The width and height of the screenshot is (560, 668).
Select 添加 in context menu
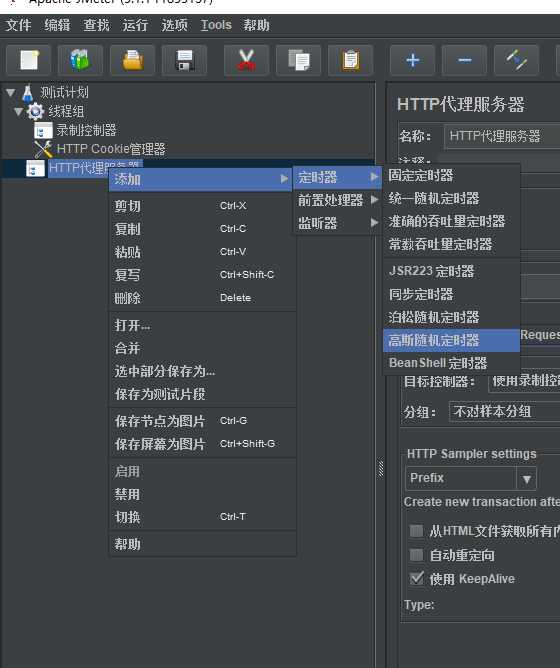[201, 179]
